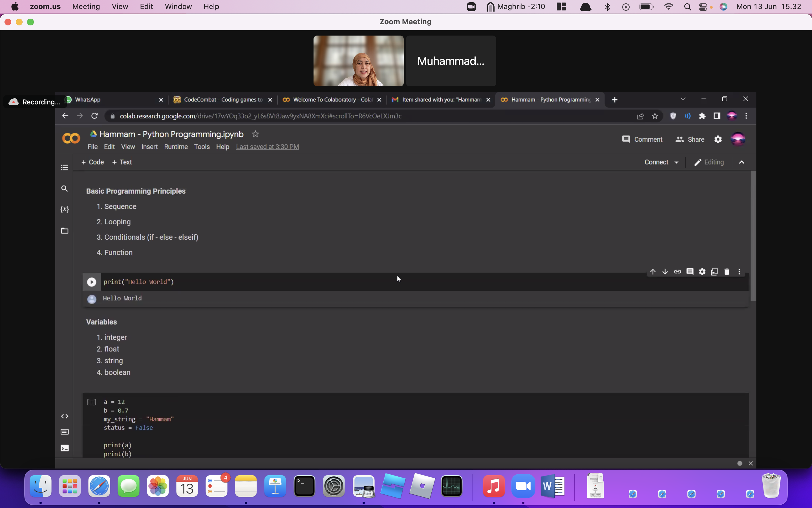Viewport: 812px width, 508px height.
Task: Add a comment on the cell icon
Action: pos(690,271)
